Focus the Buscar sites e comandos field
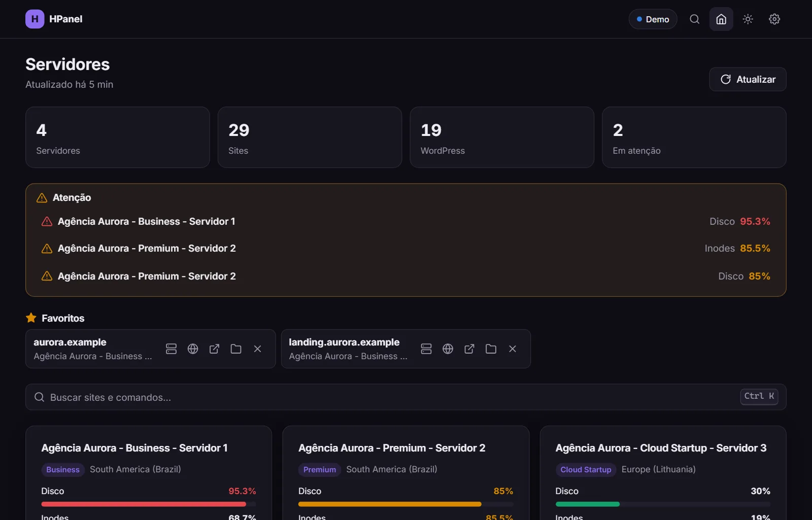 click(x=405, y=397)
